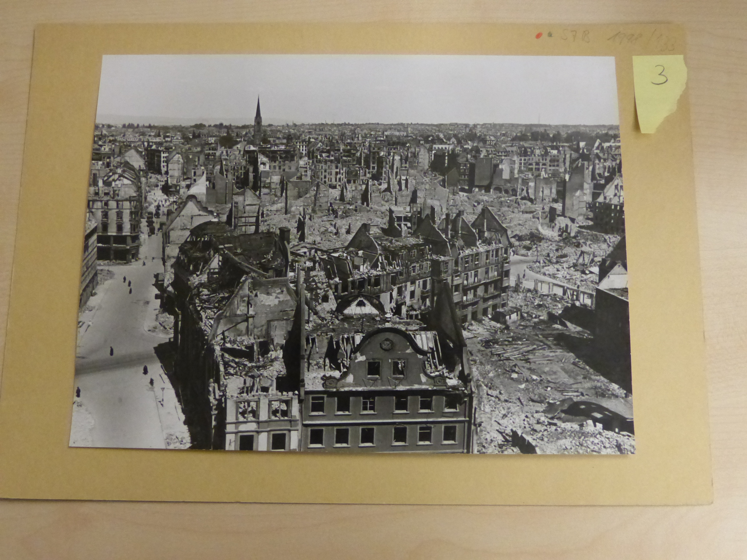Click the vehicles parked along the left street
Viewport: 747px width, 560px height.
[152, 220]
